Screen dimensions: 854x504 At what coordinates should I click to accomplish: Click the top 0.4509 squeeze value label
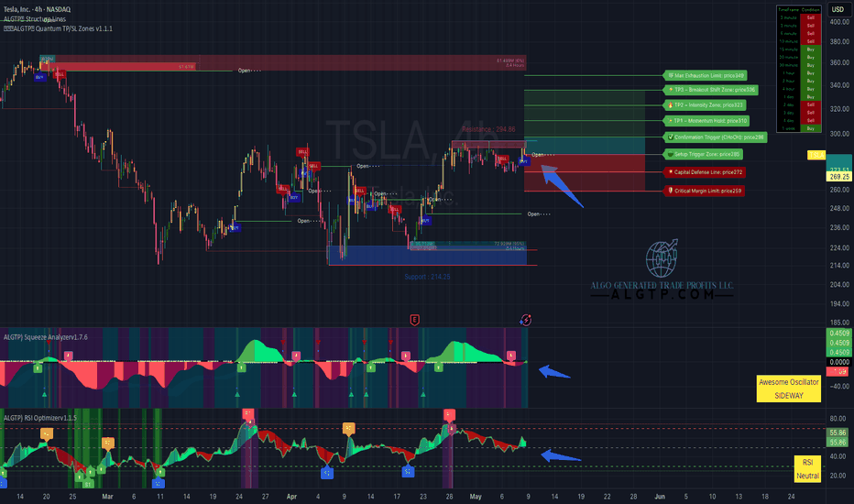click(x=838, y=334)
